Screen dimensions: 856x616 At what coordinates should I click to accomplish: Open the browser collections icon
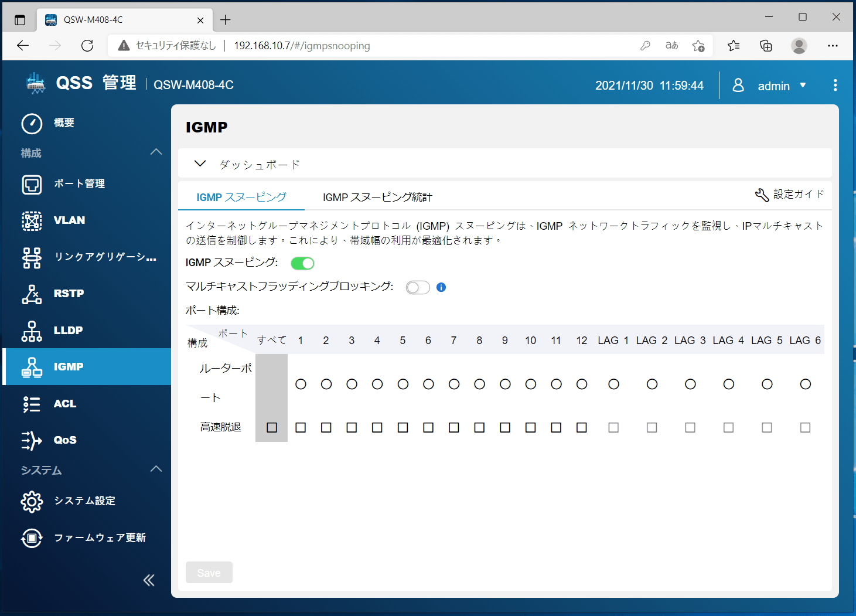coord(766,46)
